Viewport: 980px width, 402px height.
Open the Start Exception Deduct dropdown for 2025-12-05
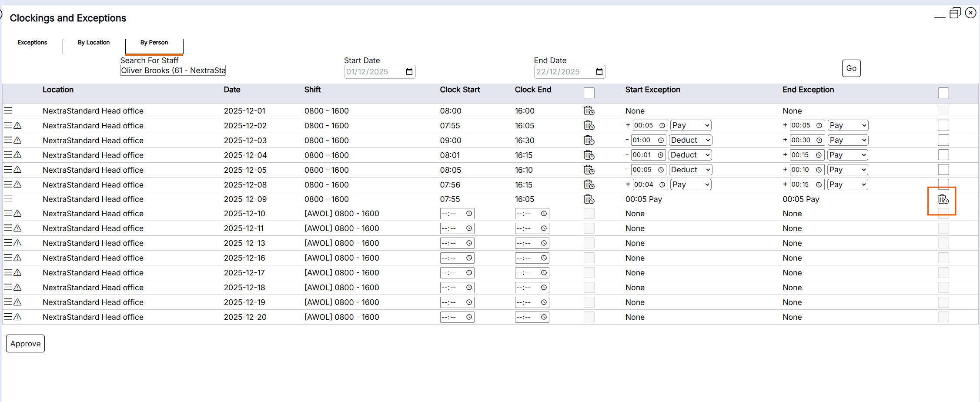(690, 170)
